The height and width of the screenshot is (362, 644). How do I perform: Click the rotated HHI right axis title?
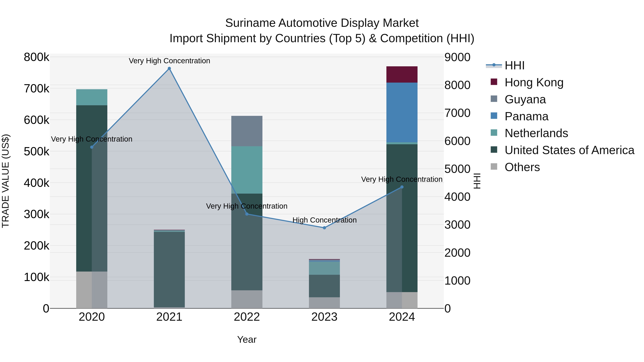click(477, 181)
